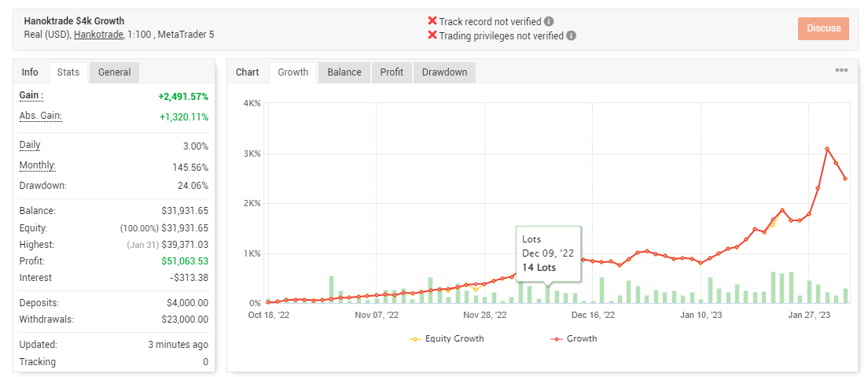Image resolution: width=868 pixels, height=377 pixels.
Task: Open the three-dot chart options menu
Action: pyautogui.click(x=841, y=71)
